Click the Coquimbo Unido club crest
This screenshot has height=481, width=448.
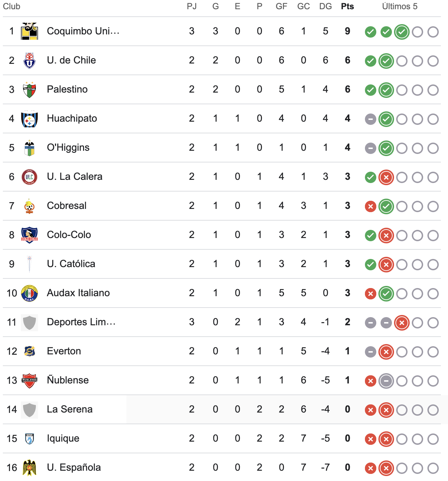pyautogui.click(x=29, y=31)
